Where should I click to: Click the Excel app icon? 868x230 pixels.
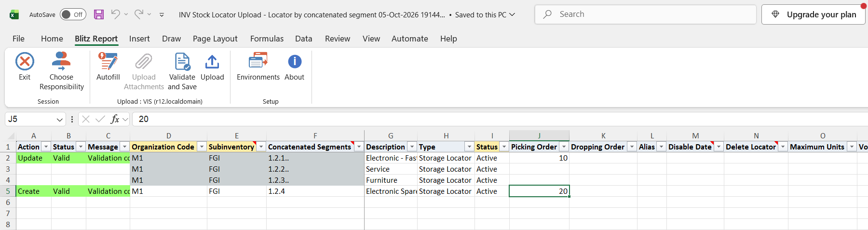tap(14, 14)
